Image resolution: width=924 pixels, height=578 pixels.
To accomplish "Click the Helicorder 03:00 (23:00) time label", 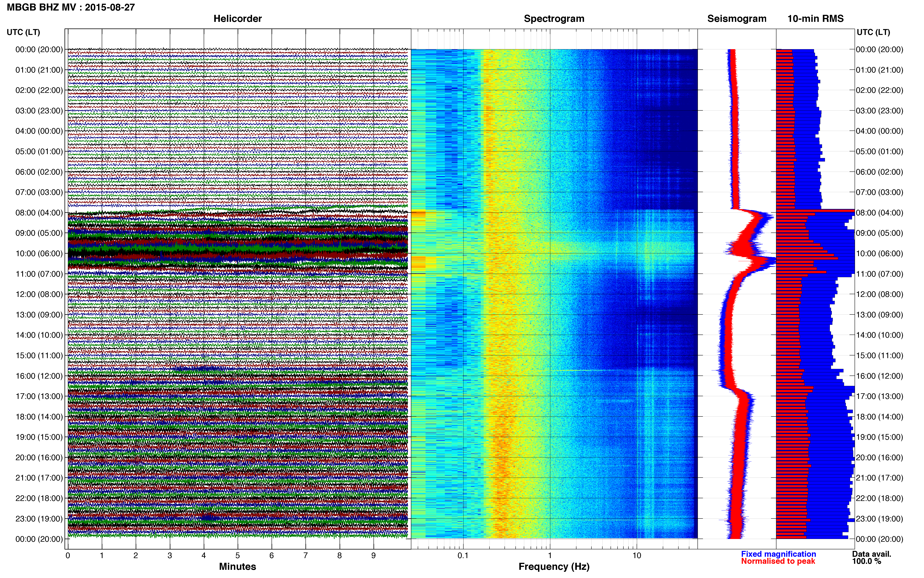I will point(39,111).
